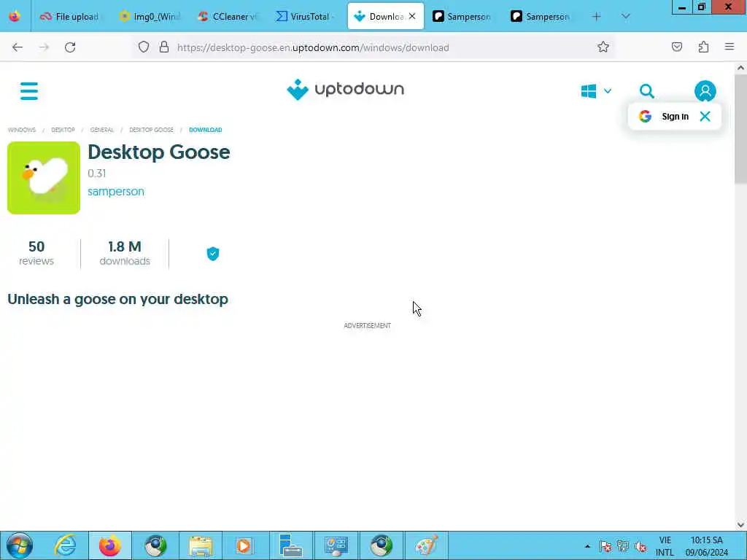This screenshot has height=560, width=747.
Task: Open a new browser tab
Action: [597, 17]
